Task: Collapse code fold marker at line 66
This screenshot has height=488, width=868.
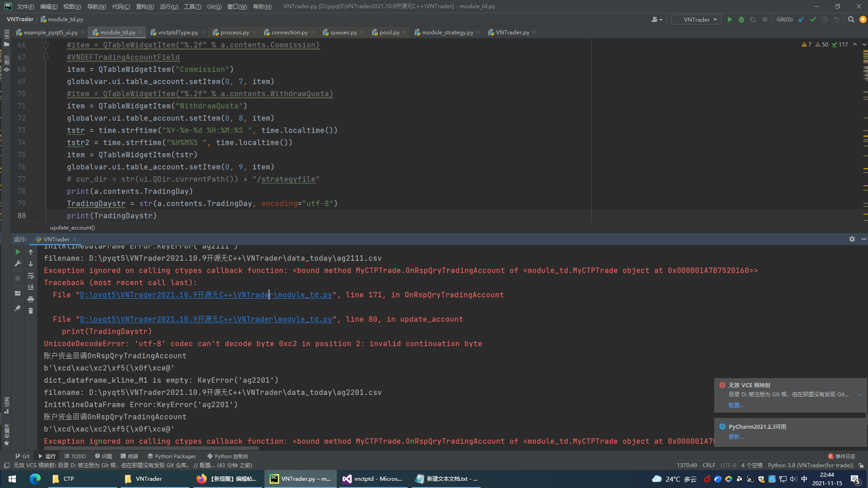Action: click(x=46, y=45)
